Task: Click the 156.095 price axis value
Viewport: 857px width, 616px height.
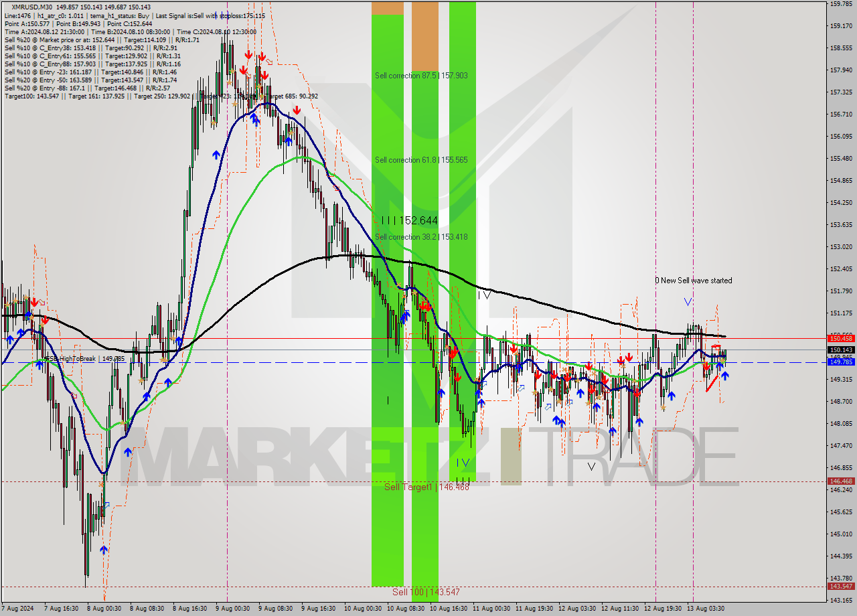Action: pyautogui.click(x=840, y=136)
